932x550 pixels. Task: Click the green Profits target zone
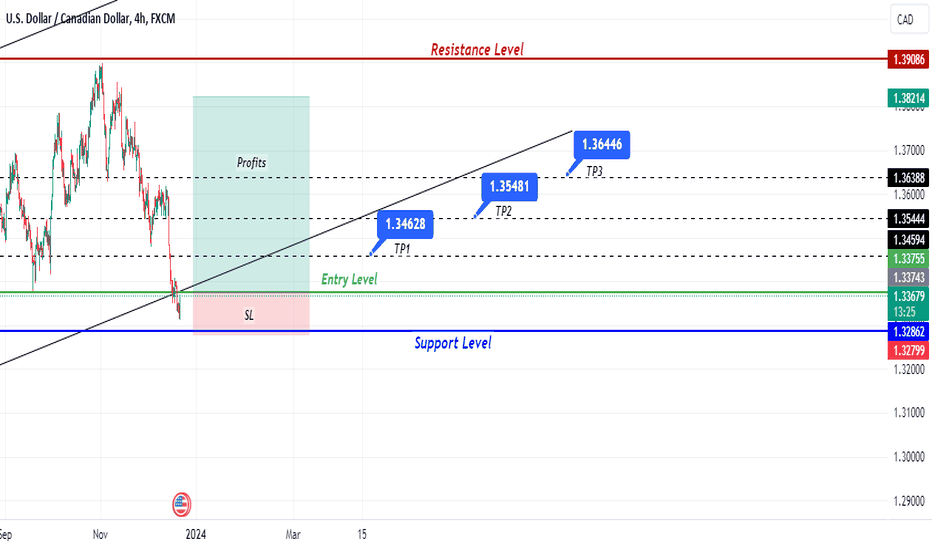[x=251, y=194]
